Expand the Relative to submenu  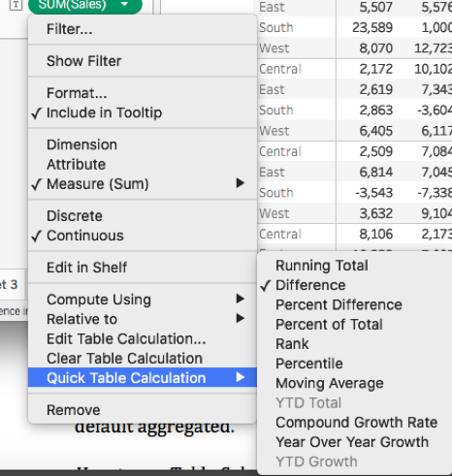(x=143, y=319)
